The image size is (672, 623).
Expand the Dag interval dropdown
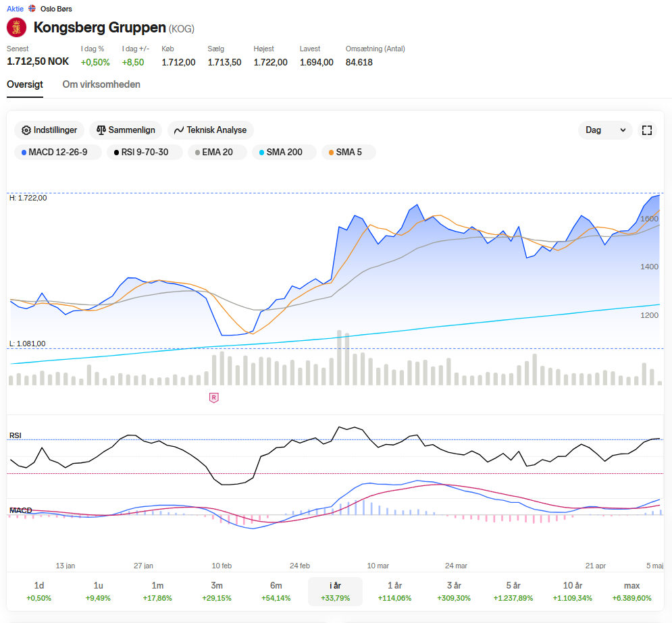(605, 130)
